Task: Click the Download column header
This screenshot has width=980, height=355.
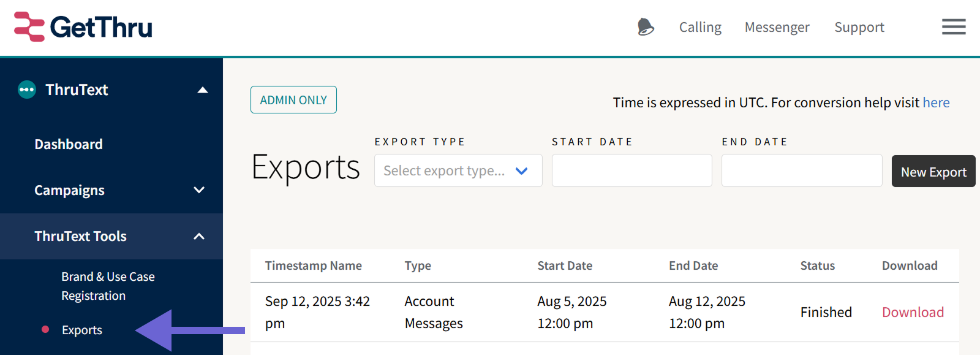Action: 910,265
